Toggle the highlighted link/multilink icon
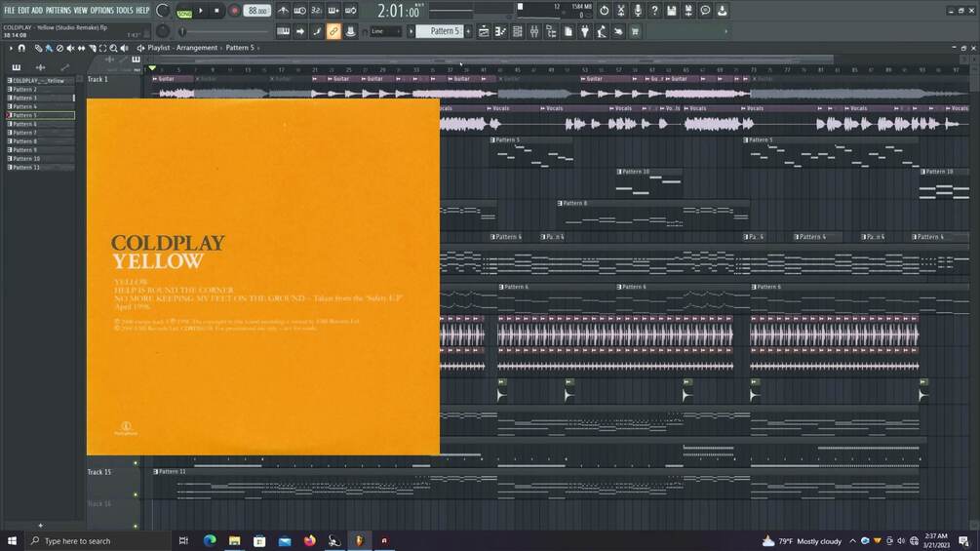 333,31
